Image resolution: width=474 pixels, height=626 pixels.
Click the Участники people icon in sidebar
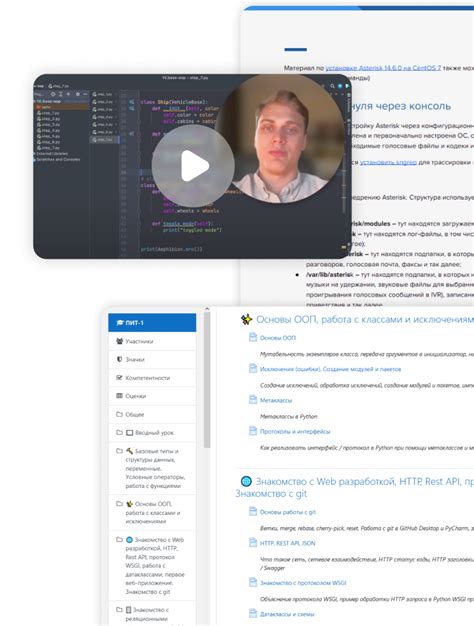point(119,341)
